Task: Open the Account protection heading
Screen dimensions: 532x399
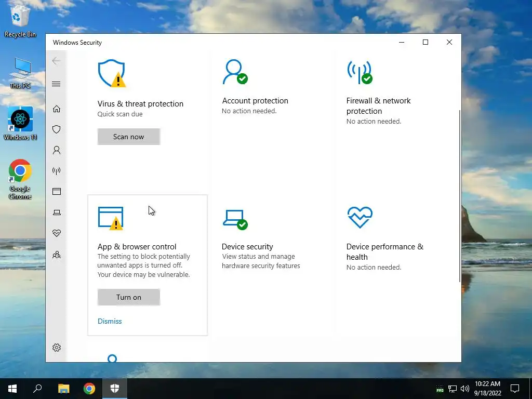Action: click(x=255, y=101)
